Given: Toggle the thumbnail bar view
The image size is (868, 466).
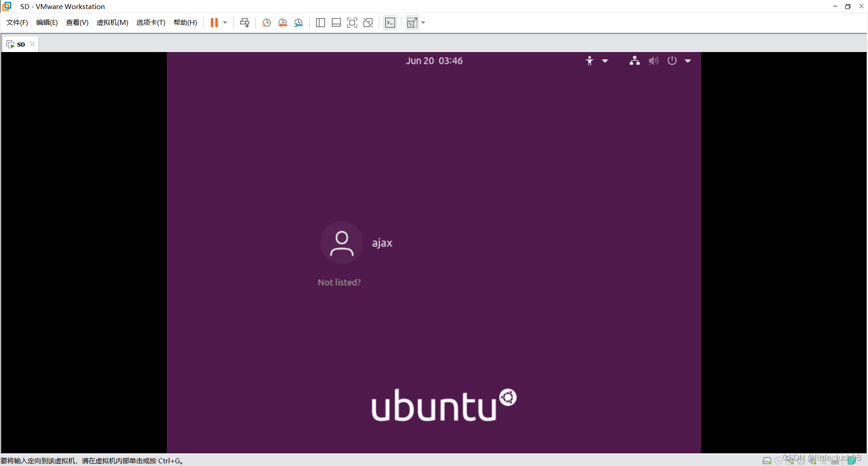Looking at the screenshot, I should pyautogui.click(x=336, y=23).
